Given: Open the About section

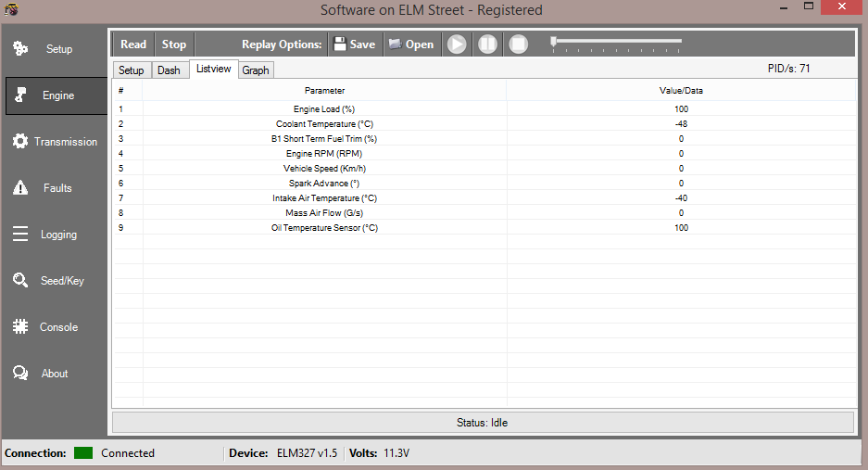Looking at the screenshot, I should (x=54, y=374).
